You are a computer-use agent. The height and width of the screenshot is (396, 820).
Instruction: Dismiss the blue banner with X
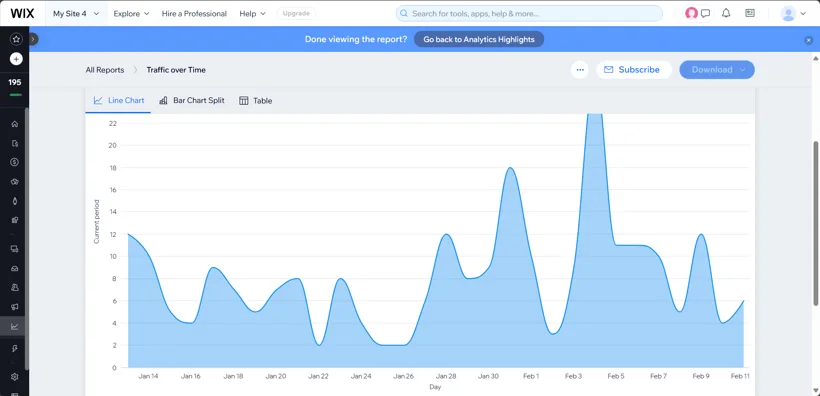pyautogui.click(x=808, y=40)
